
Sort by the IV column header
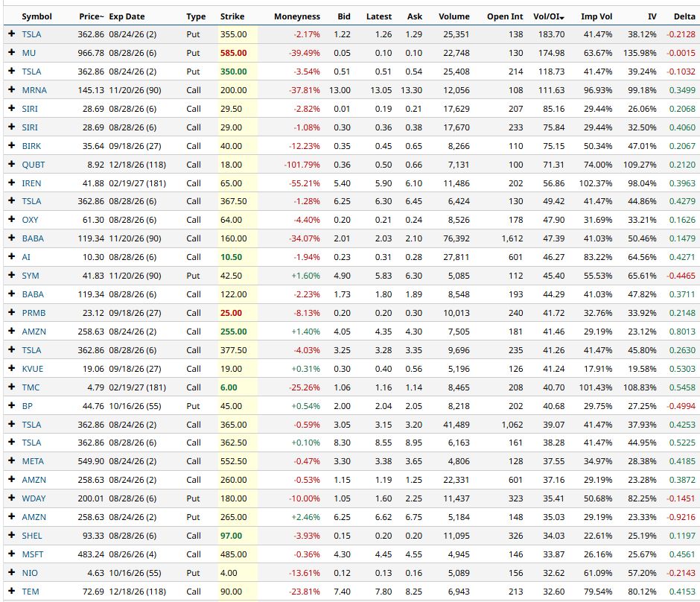click(x=652, y=16)
